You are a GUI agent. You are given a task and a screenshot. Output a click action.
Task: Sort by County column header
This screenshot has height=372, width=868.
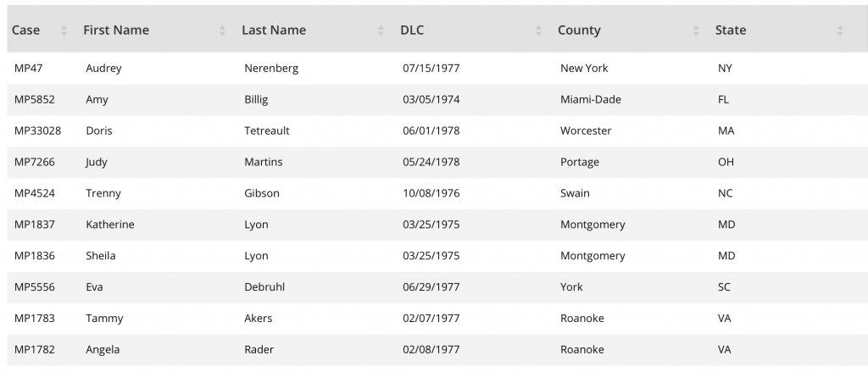[x=579, y=31]
